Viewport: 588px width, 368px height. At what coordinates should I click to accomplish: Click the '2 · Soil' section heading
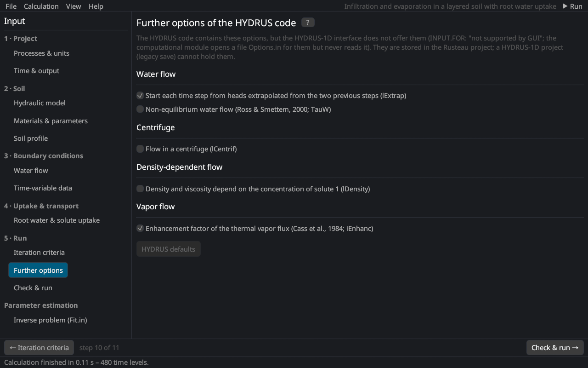15,89
